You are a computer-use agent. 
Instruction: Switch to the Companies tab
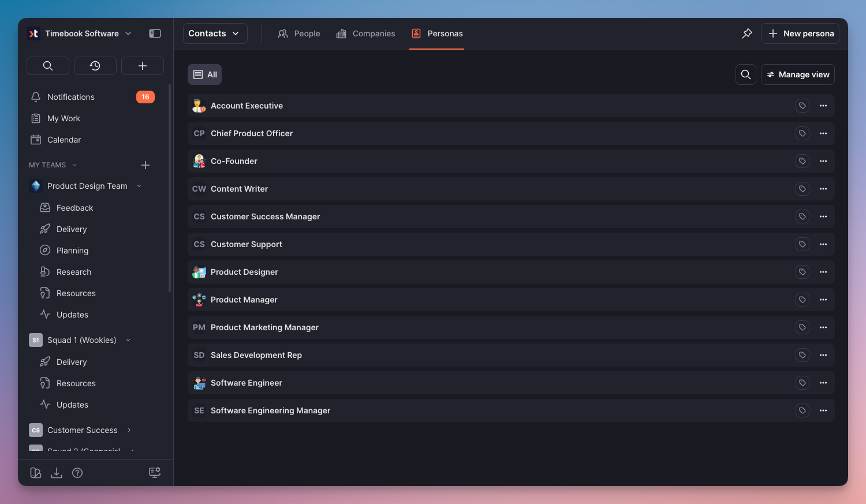[x=366, y=33]
